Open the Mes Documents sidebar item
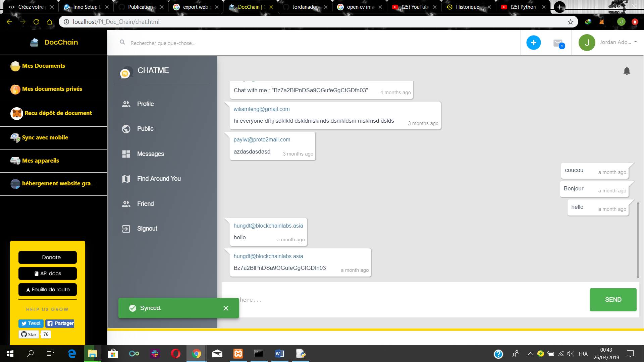The height and width of the screenshot is (362, 644). point(44,66)
